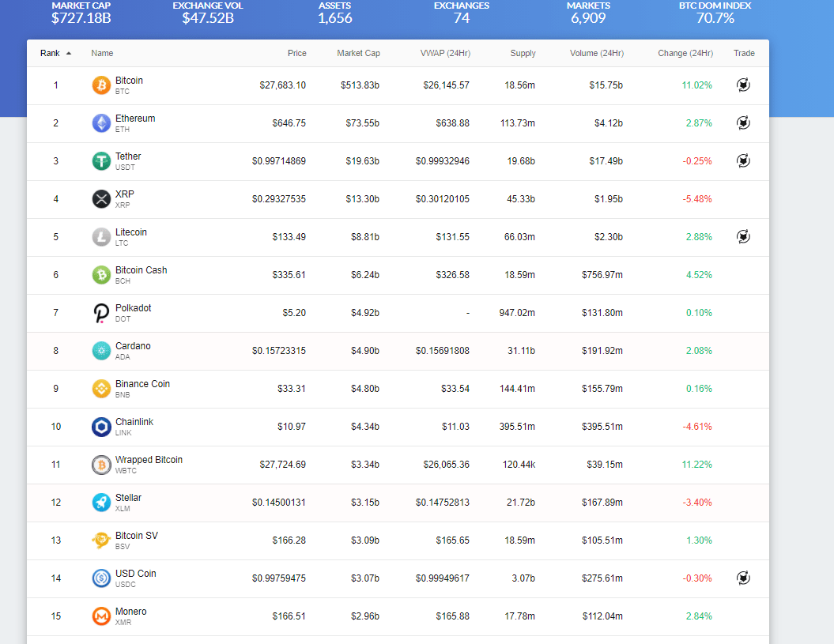834x644 pixels.
Task: Click Ethereum market cap $73.55b
Action: (362, 122)
